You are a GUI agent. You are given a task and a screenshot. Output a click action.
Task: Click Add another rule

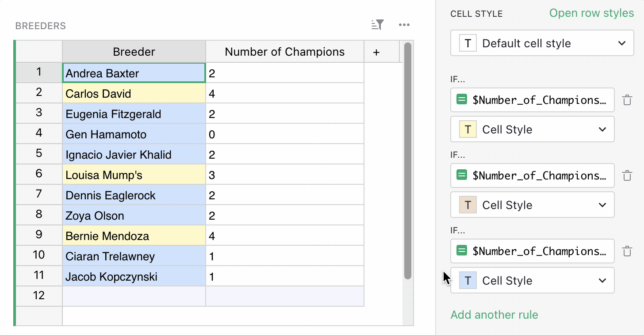point(494,315)
